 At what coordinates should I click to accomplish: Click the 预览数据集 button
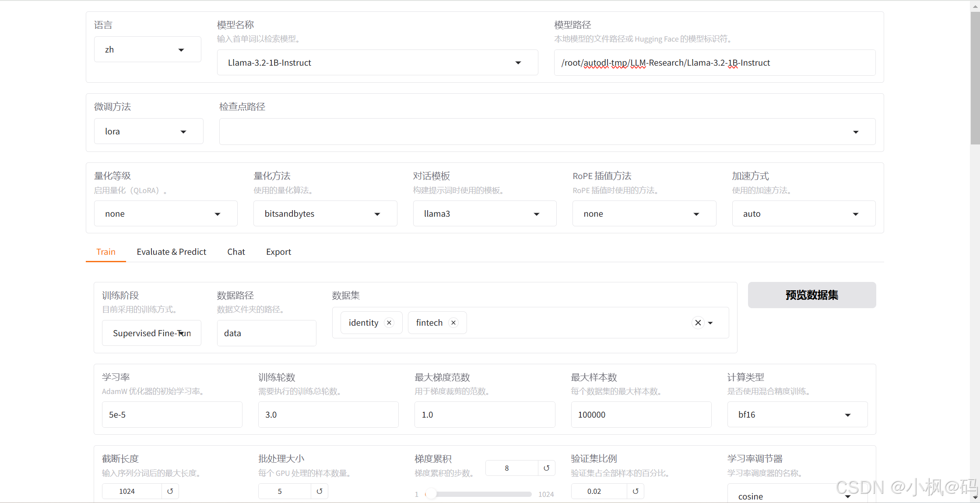[x=812, y=295]
